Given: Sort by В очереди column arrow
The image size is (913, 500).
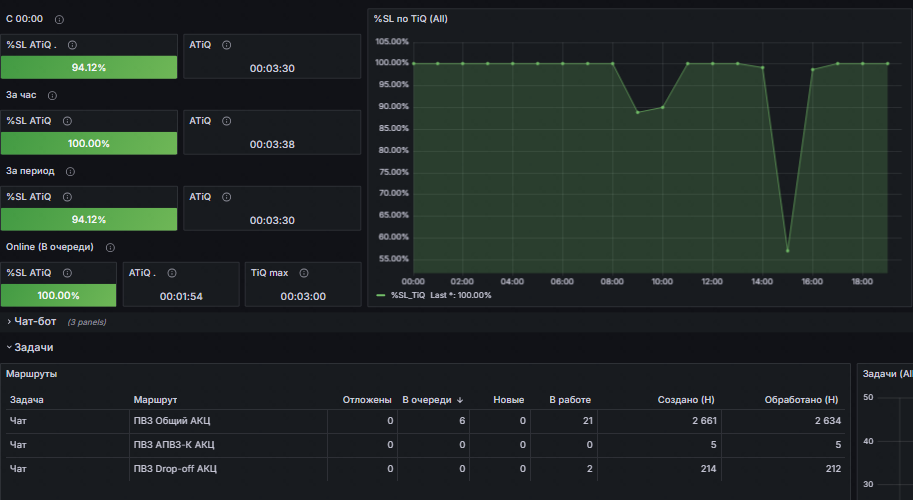Looking at the screenshot, I should [x=460, y=400].
